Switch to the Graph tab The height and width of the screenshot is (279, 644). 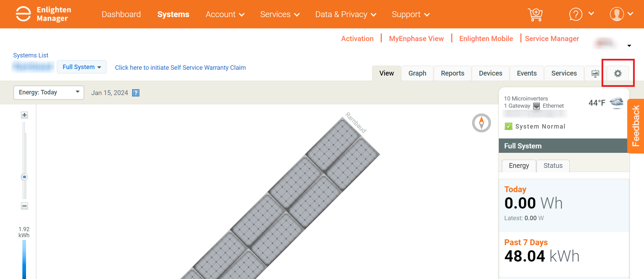(x=417, y=73)
